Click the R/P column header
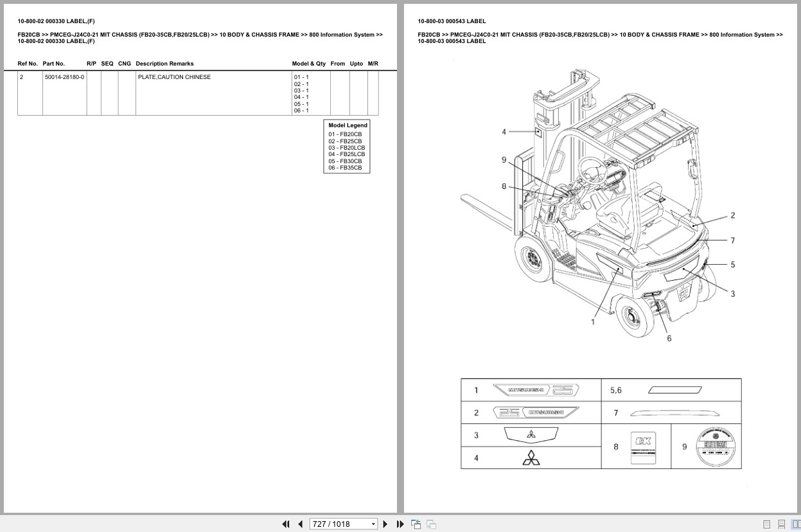Image resolution: width=801 pixels, height=532 pixels. (x=91, y=64)
